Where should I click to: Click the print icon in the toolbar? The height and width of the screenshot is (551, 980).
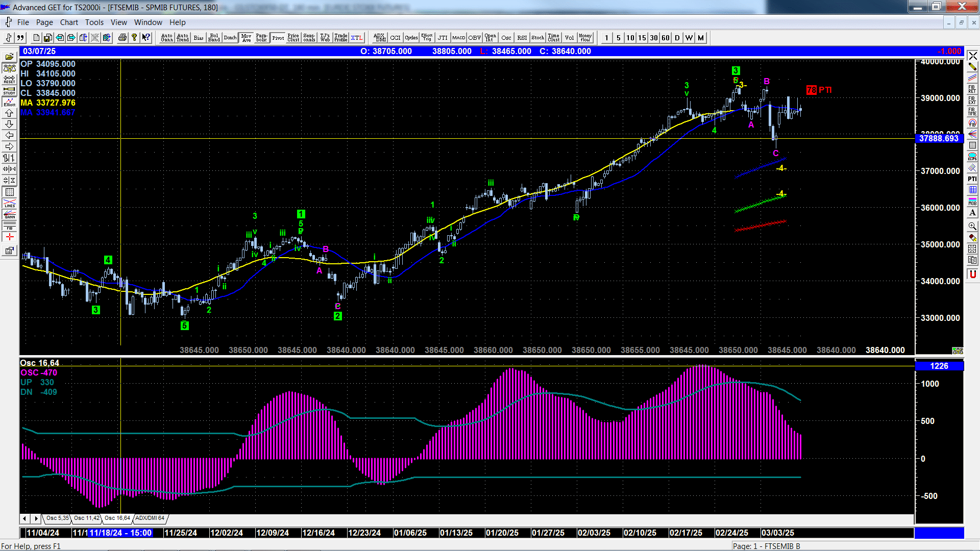[122, 38]
